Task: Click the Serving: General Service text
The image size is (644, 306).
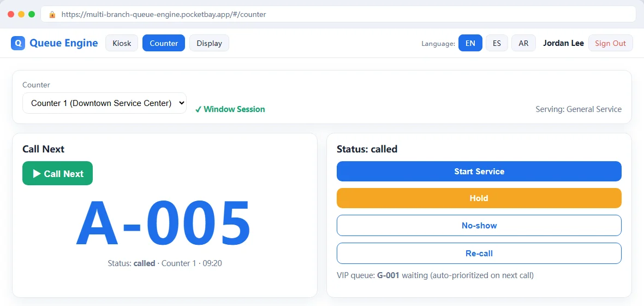Action: point(579,109)
